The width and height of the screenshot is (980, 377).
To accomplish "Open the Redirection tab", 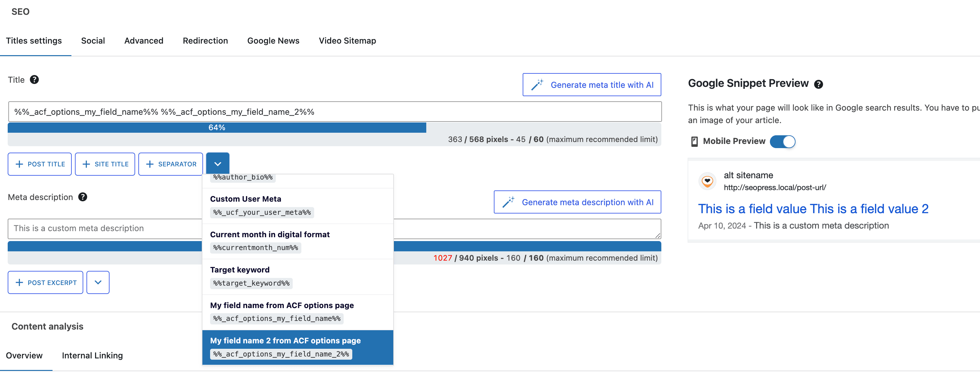I will (x=205, y=41).
